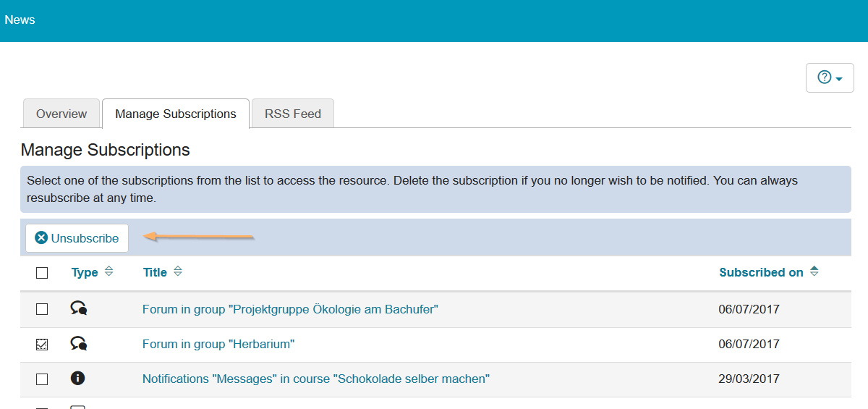Open Notifications "Messages" Schokolade course link
Image resolution: width=868 pixels, height=409 pixels.
315,379
